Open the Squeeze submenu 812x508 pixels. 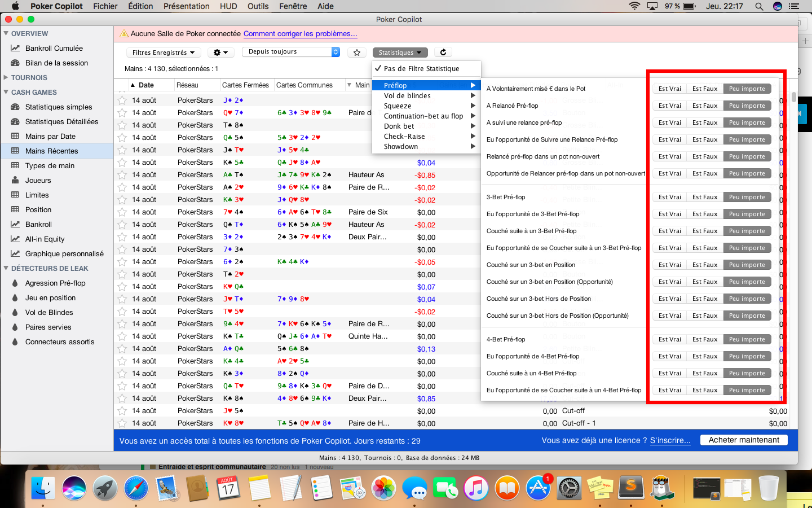(426, 106)
